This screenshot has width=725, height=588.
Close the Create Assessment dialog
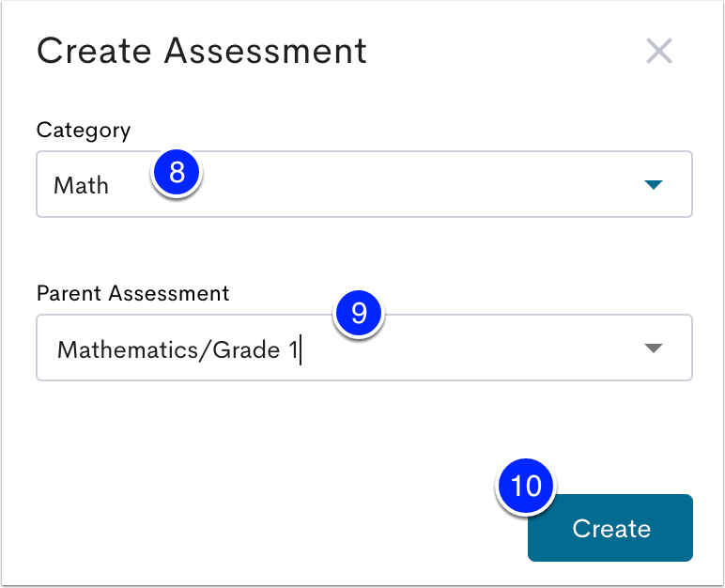coord(659,51)
